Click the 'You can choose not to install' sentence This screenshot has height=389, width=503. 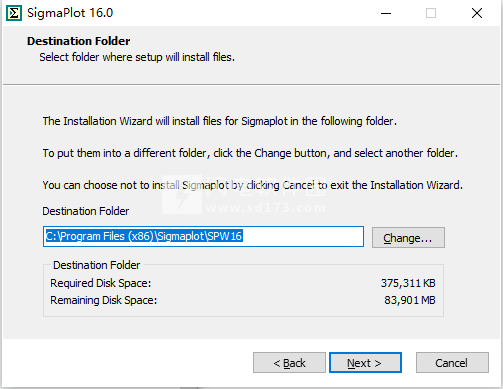point(253,185)
